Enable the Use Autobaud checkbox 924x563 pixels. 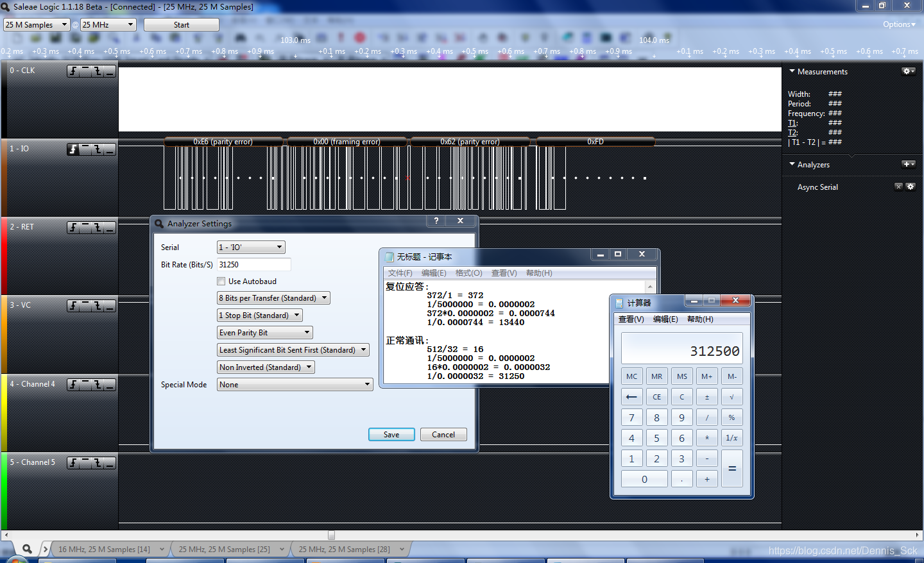221,281
